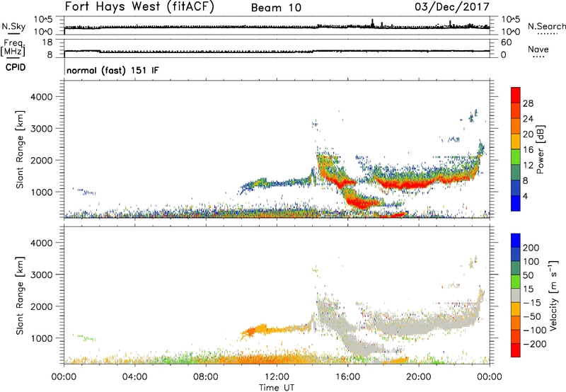Click the 'normal (fast) 151 IF' text
This screenshot has height=392, width=566.
point(112,70)
